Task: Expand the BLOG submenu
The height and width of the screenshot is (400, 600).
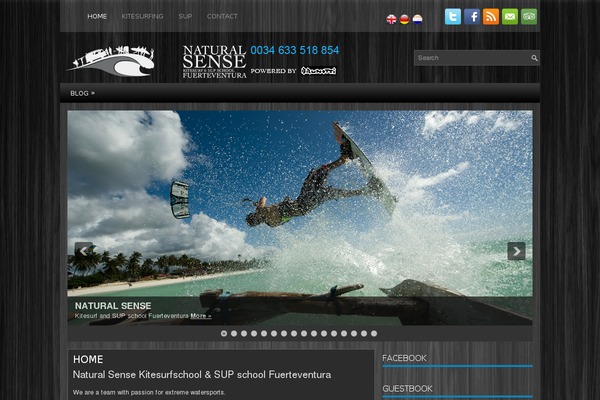Action: click(82, 93)
